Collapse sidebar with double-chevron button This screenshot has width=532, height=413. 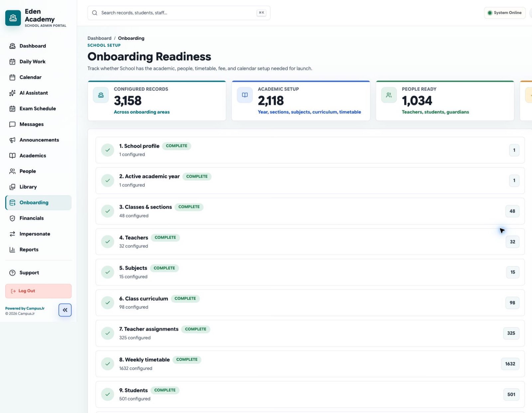pyautogui.click(x=65, y=310)
